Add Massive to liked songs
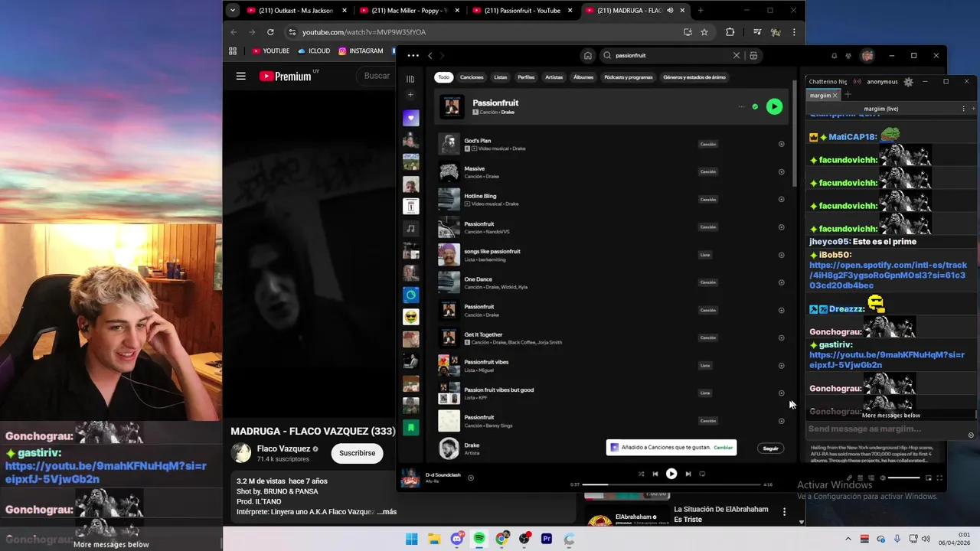980x551 pixels. point(781,171)
